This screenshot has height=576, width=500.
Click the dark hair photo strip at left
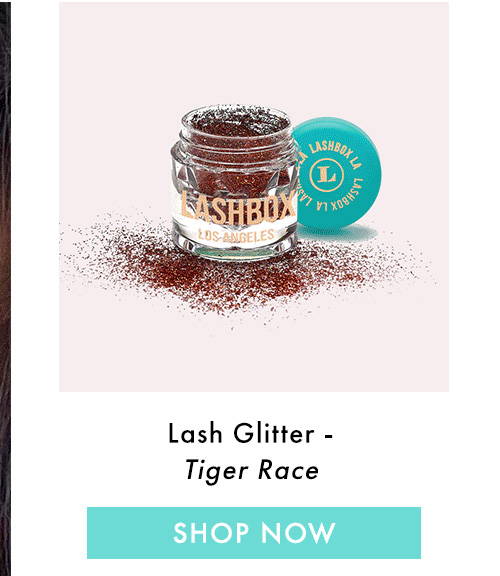[x=5, y=288]
